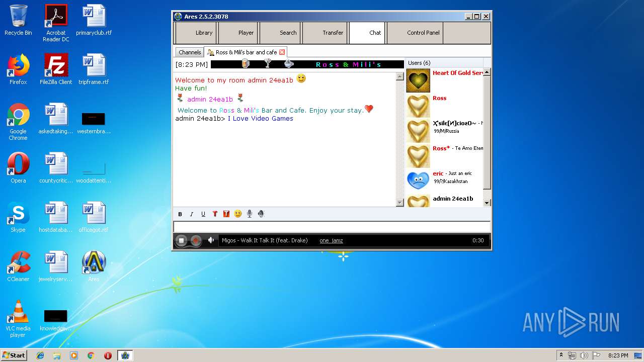Click Ares taskbar button

point(125,355)
